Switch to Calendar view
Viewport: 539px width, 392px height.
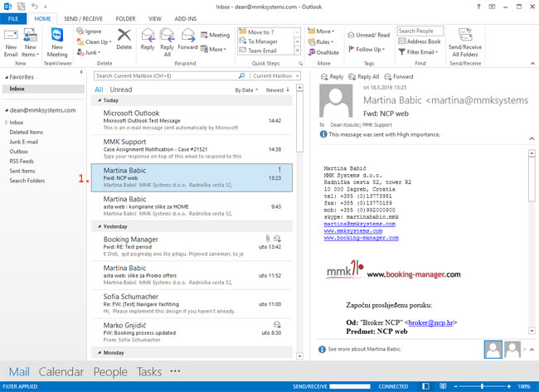click(x=61, y=372)
